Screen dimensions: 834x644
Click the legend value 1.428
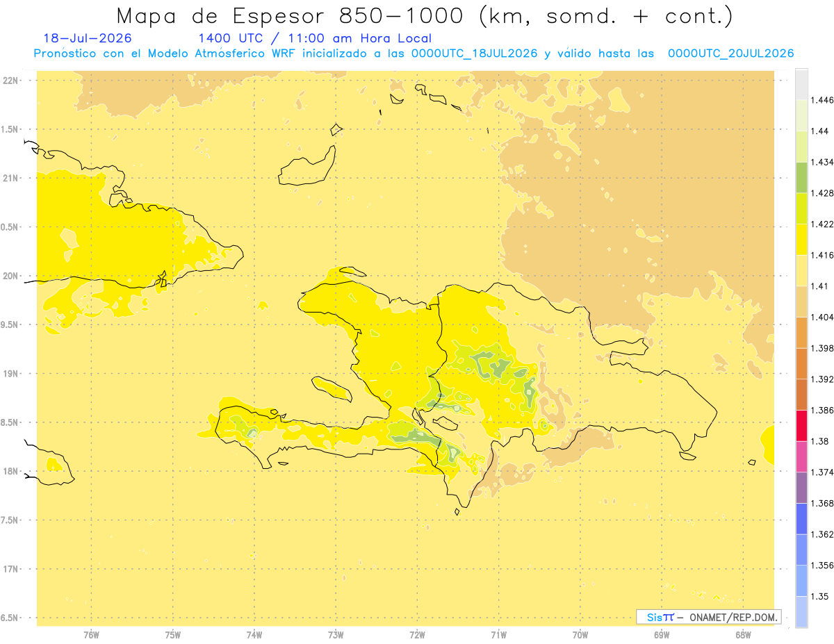coord(823,193)
